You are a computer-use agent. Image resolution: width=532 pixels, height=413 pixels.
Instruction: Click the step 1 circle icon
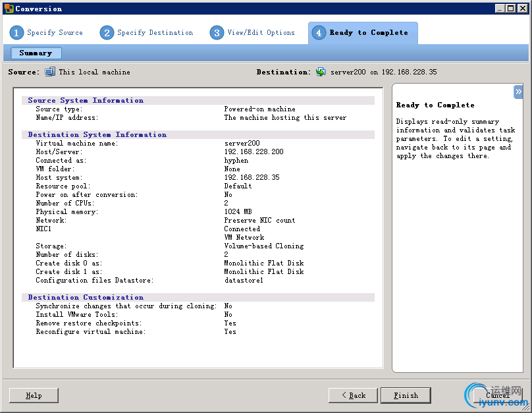[16, 32]
